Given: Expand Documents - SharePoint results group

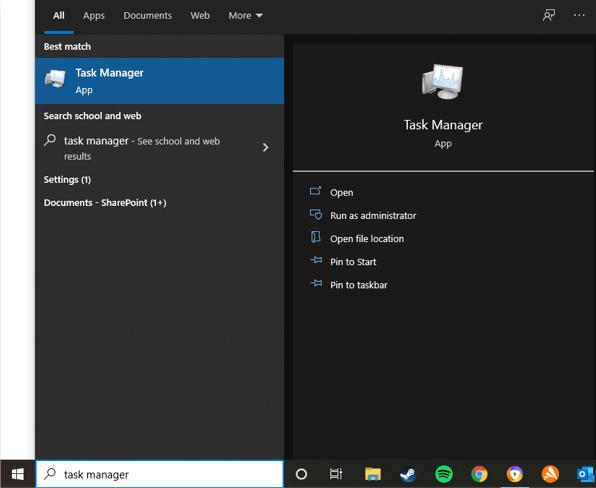Looking at the screenshot, I should pyautogui.click(x=105, y=203).
